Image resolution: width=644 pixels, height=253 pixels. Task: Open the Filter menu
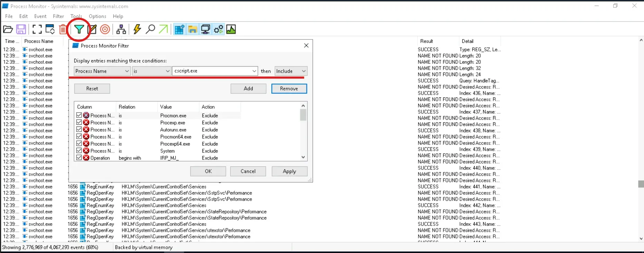[59, 16]
